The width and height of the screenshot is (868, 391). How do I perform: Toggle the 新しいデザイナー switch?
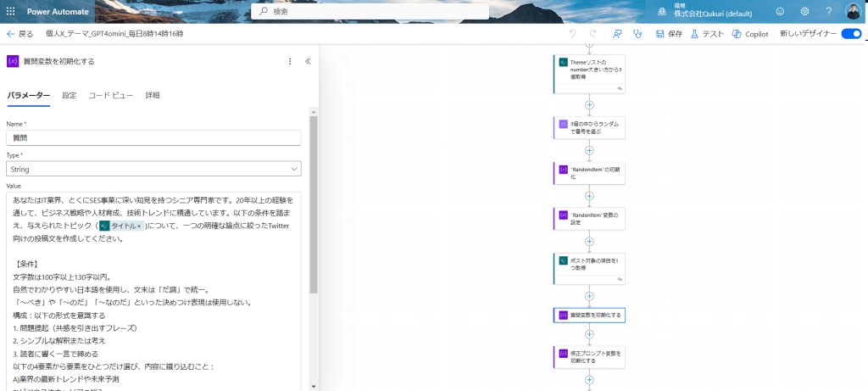click(850, 34)
